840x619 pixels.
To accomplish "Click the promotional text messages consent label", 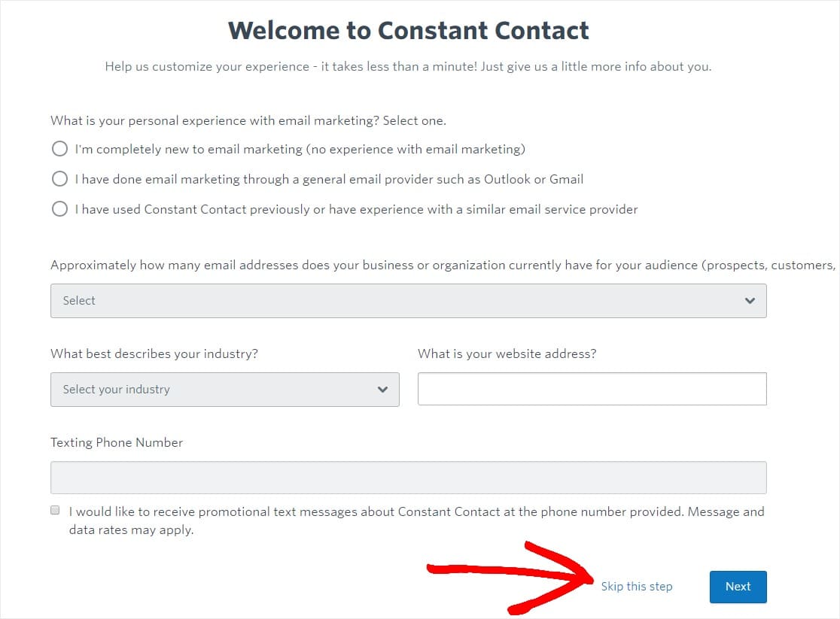I will 415,520.
